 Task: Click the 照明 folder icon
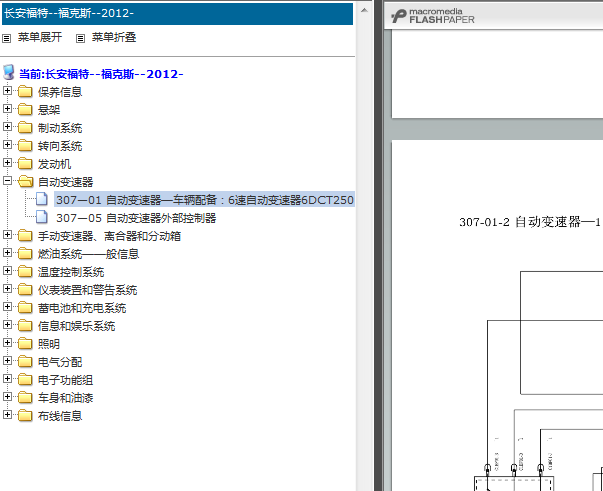pyautogui.click(x=25, y=344)
